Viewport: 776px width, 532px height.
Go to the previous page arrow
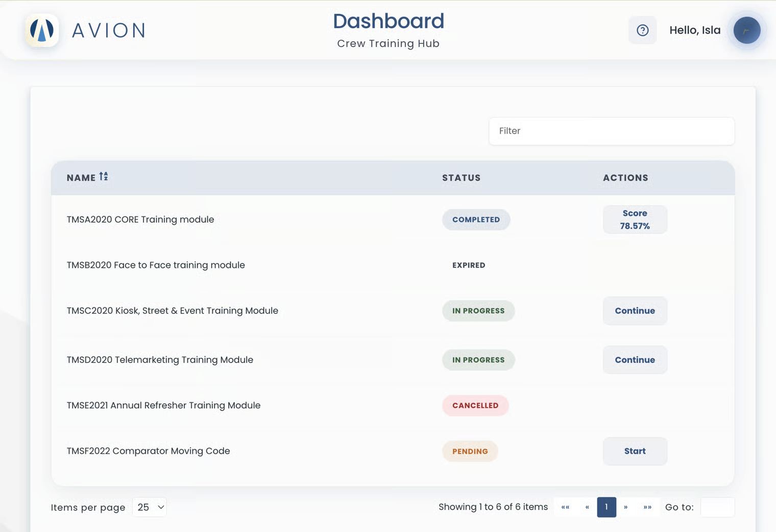click(587, 507)
